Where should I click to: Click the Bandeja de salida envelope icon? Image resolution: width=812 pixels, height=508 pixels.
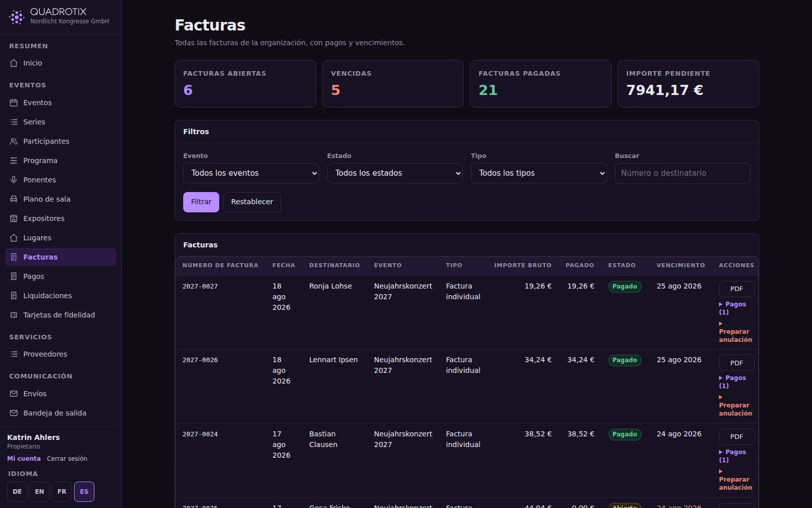[x=14, y=413]
